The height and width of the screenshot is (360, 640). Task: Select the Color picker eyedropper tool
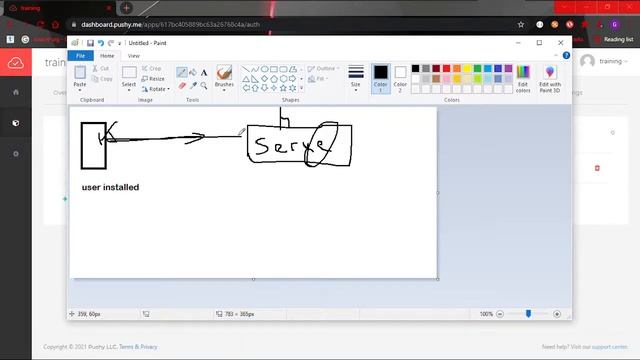point(193,85)
